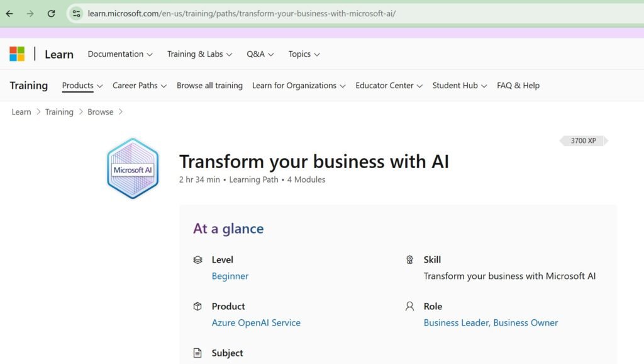Click Learn in the breadcrumb

[x=21, y=112]
